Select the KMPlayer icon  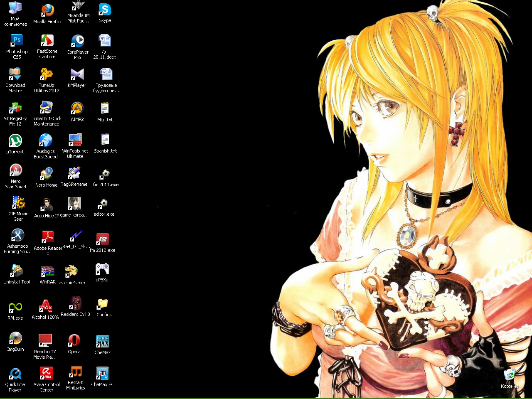point(77,74)
